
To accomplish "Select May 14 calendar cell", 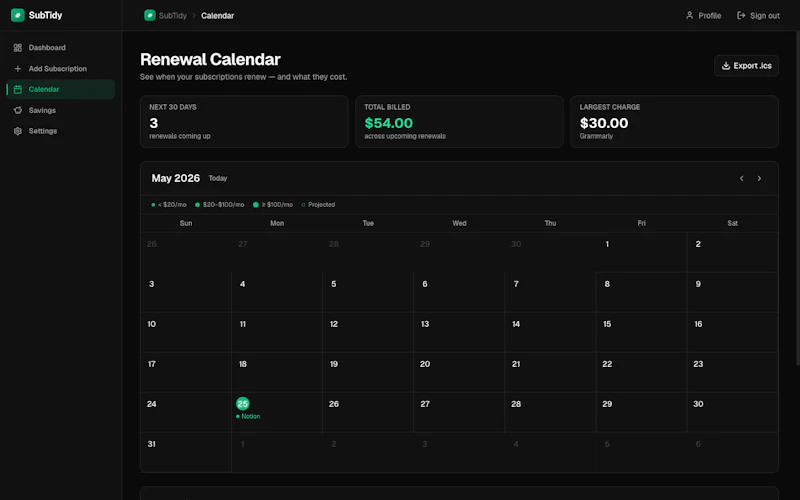I will tap(550, 332).
